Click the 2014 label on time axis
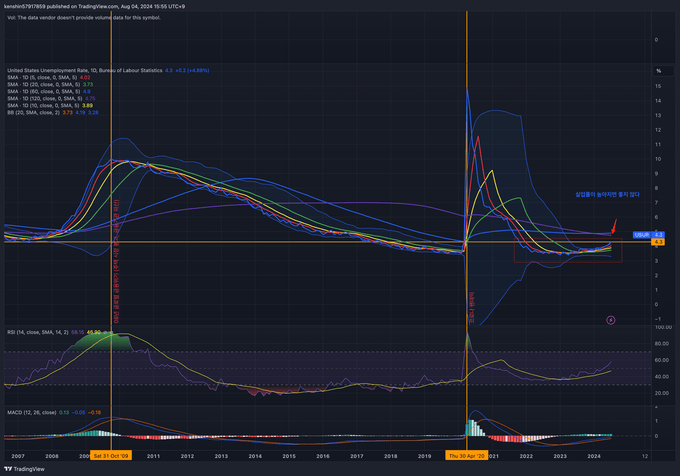The image size is (680, 476). tap(255, 456)
